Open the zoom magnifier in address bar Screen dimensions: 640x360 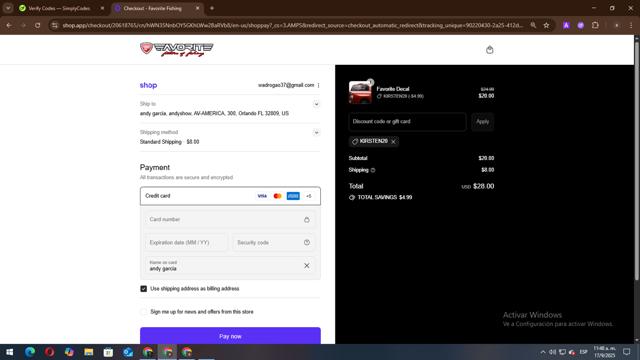coord(533,25)
